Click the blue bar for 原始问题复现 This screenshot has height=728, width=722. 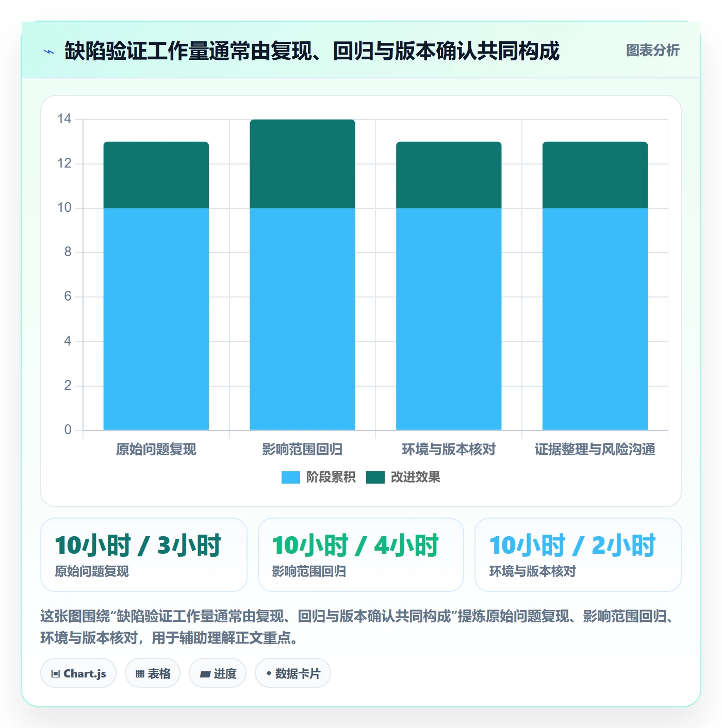pyautogui.click(x=156, y=319)
